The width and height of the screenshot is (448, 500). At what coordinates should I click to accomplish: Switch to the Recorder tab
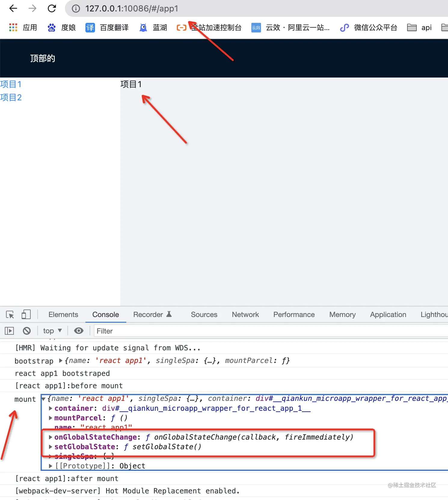152,315
